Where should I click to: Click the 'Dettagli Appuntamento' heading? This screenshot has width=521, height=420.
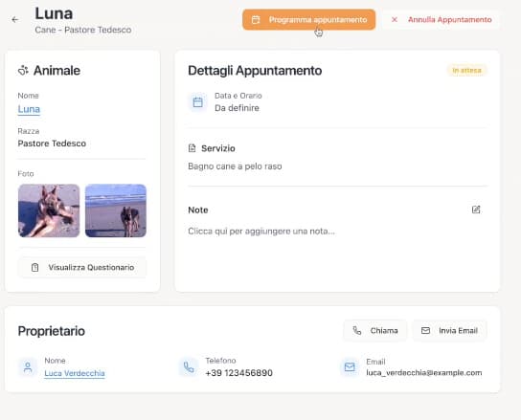(255, 71)
